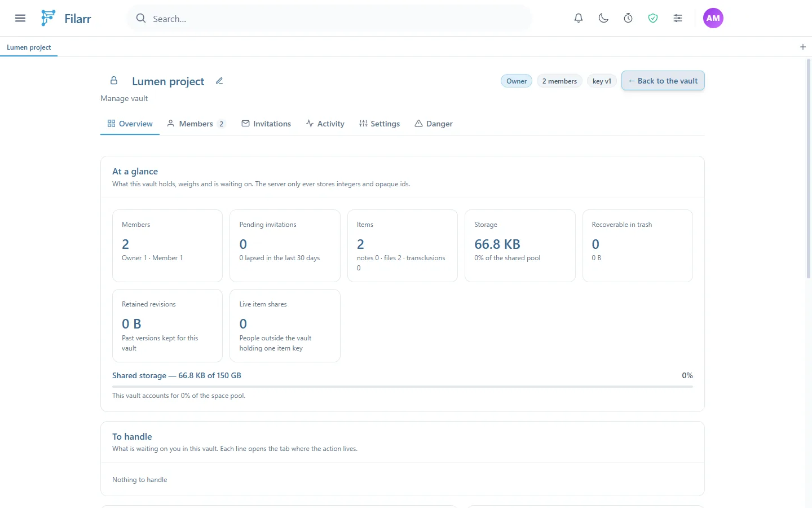Rename vault using the pencil icon
The image size is (812, 508).
pos(219,81)
